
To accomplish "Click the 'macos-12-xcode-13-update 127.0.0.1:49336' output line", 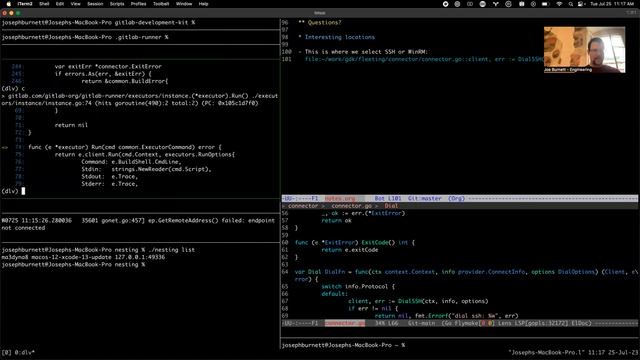I will (83, 257).
